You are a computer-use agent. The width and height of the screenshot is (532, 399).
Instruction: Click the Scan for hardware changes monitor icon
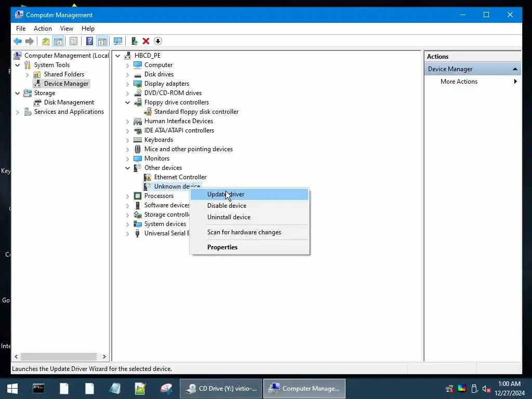pyautogui.click(x=118, y=42)
